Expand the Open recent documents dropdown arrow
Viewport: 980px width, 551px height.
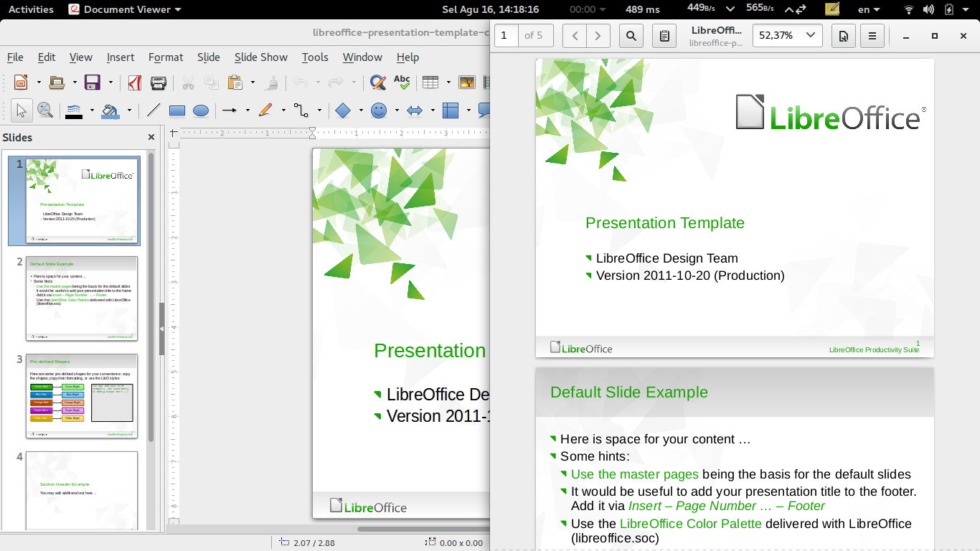click(x=73, y=83)
